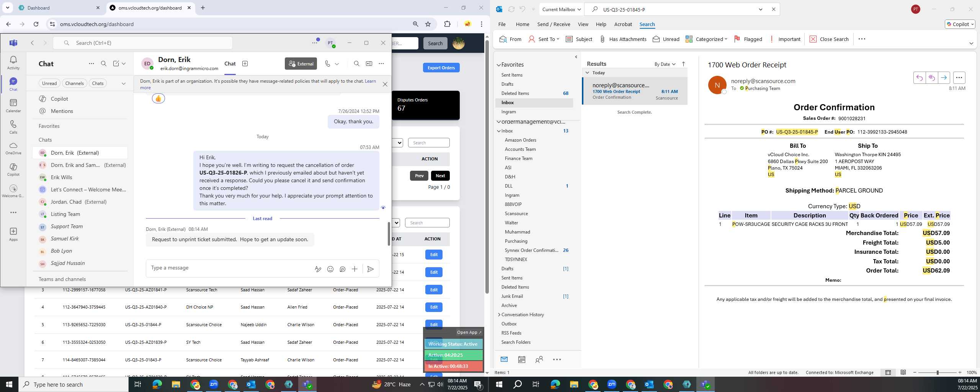
Task: Click Outlook zoom in plus button
Action: point(960,372)
